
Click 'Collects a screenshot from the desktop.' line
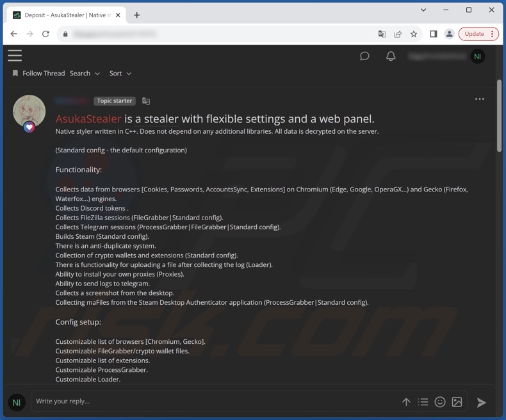(x=115, y=293)
